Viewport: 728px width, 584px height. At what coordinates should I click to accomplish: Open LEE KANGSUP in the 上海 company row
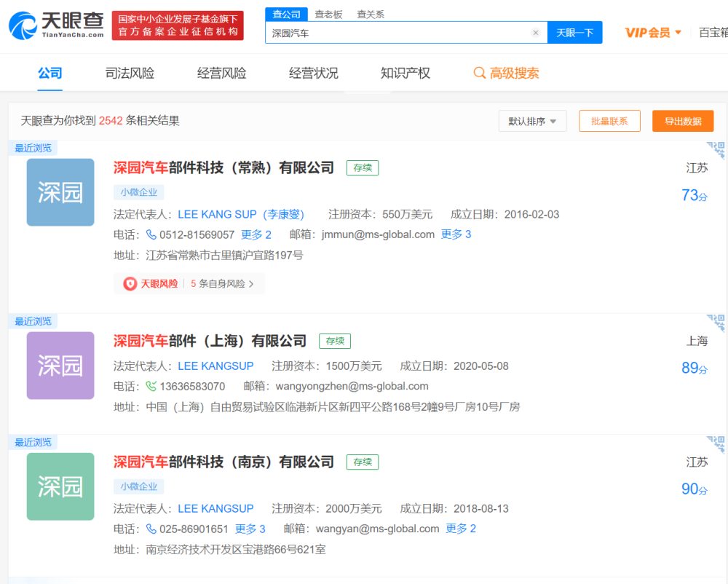click(x=216, y=366)
